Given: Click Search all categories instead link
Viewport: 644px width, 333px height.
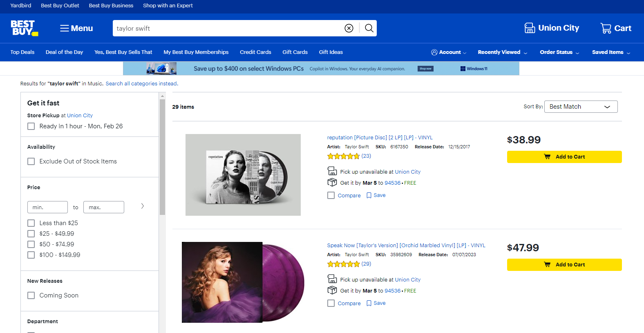Looking at the screenshot, I should click(141, 84).
